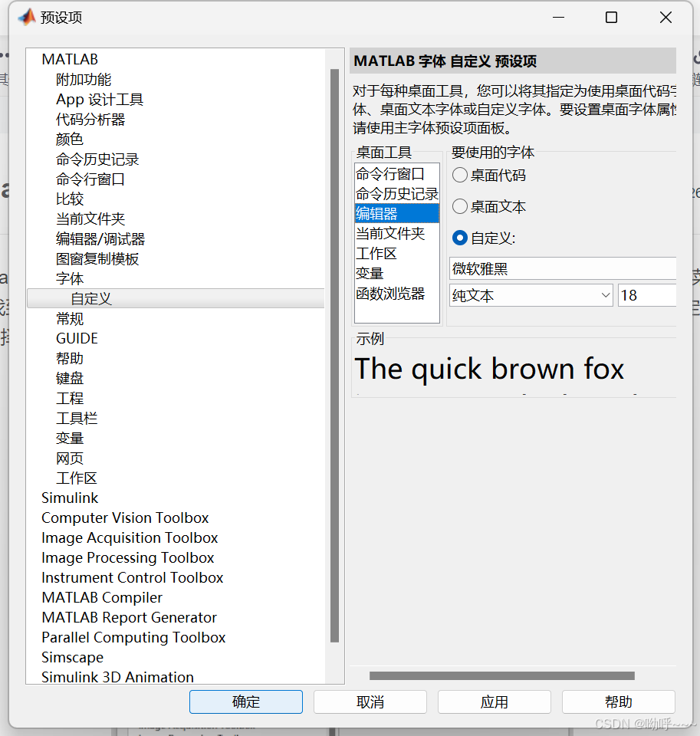
Task: Select Image Processing Toolbox in tree
Action: (128, 557)
